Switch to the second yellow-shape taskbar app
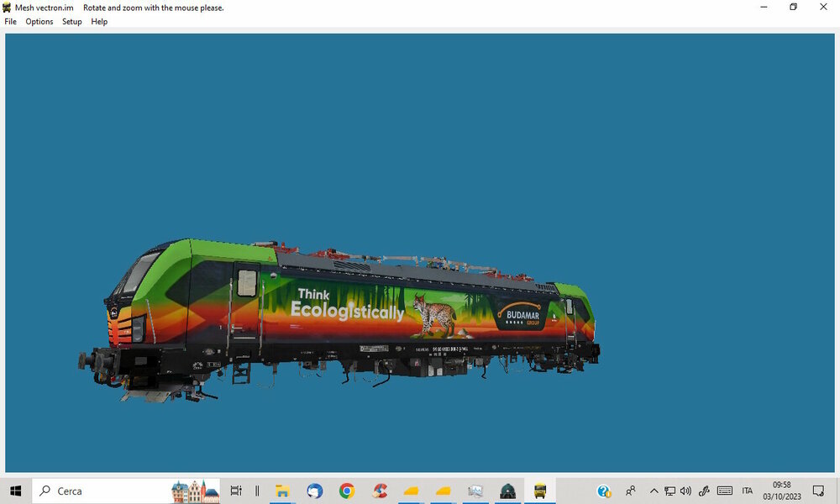Screen dimensions: 840x504 443,491
